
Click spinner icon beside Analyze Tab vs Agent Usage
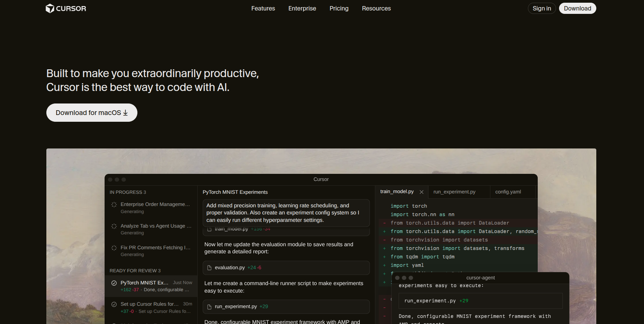pyautogui.click(x=114, y=226)
